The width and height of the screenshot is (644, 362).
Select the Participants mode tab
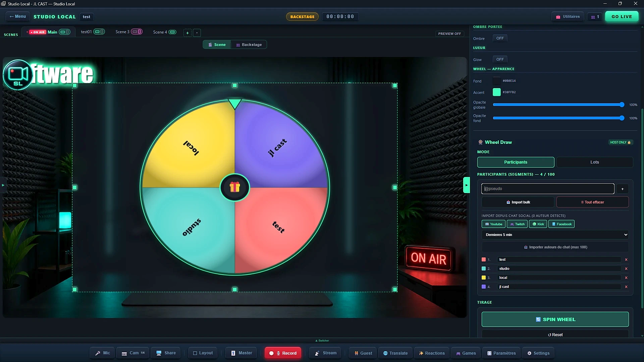516,162
